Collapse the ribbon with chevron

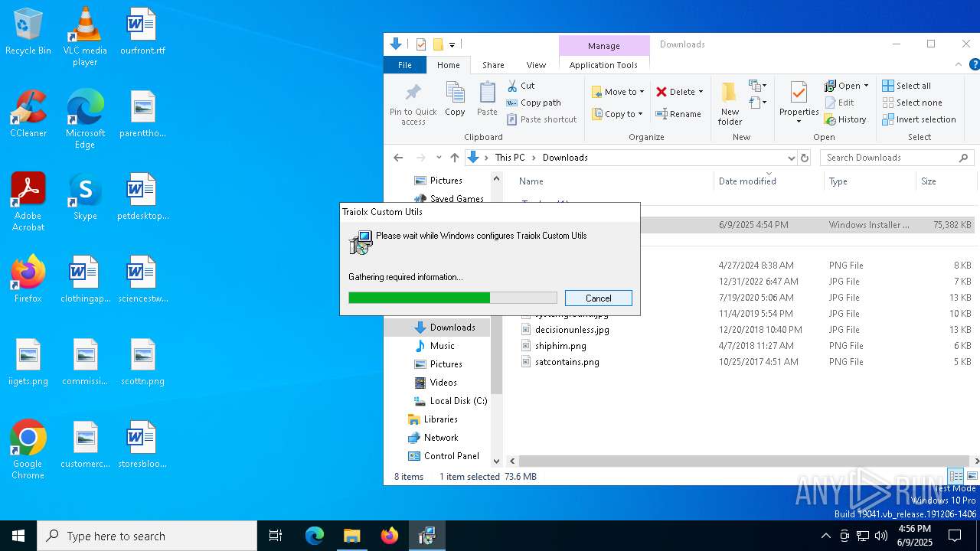coord(958,65)
